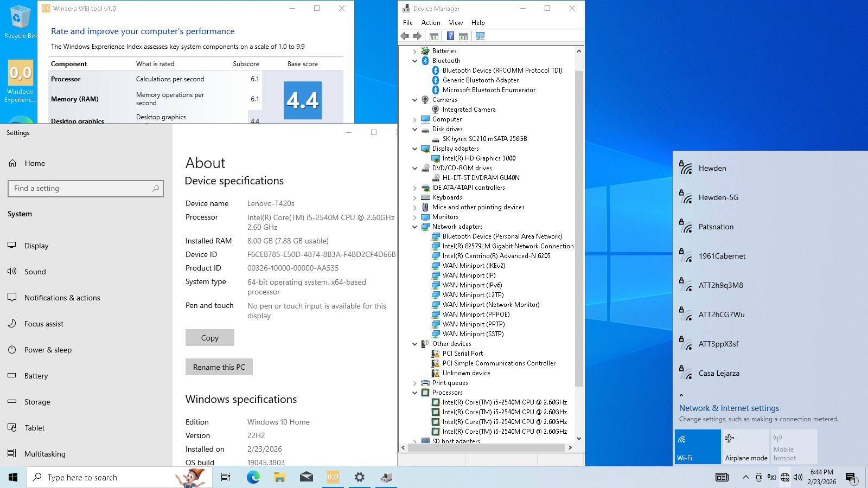868x488 pixels.
Task: Open Display settings in sidebar
Action: pos(36,246)
